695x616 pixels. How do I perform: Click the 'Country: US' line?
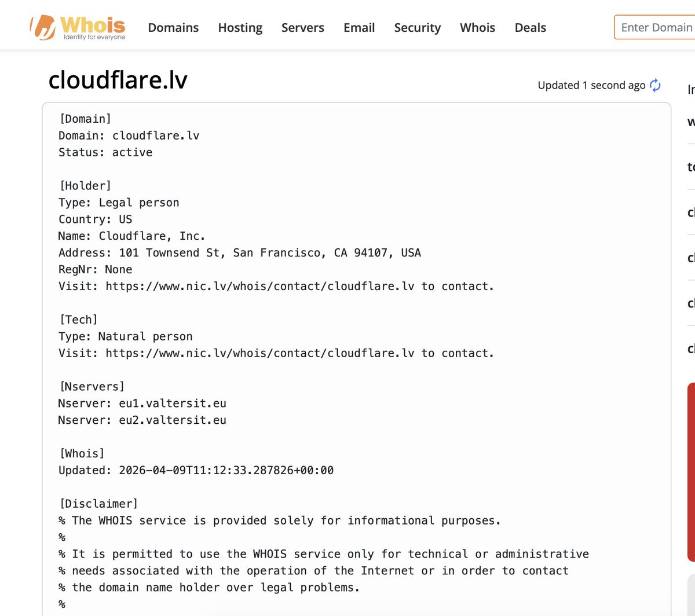(x=96, y=219)
